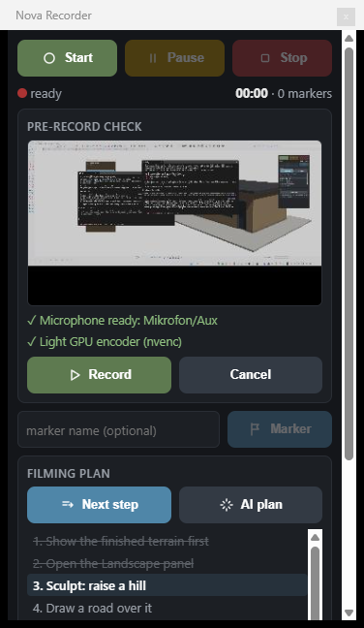Generate an AI plan
Viewport: 364px width, 628px height.
[251, 505]
